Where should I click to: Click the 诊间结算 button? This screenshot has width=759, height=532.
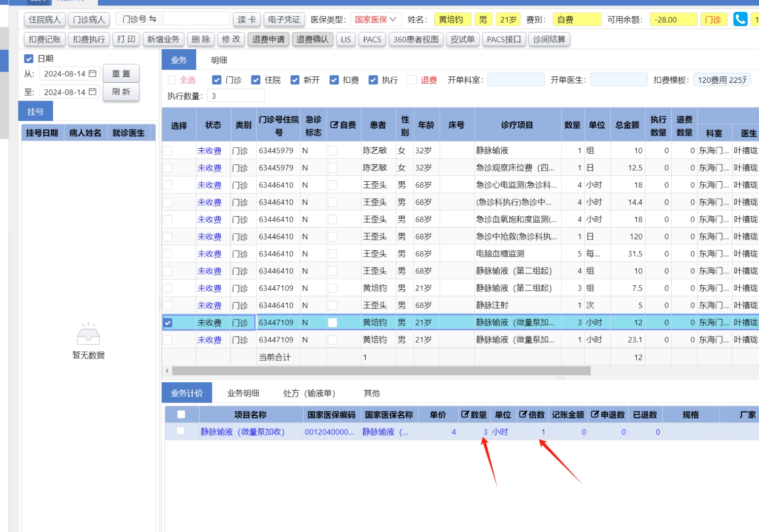[x=549, y=39]
